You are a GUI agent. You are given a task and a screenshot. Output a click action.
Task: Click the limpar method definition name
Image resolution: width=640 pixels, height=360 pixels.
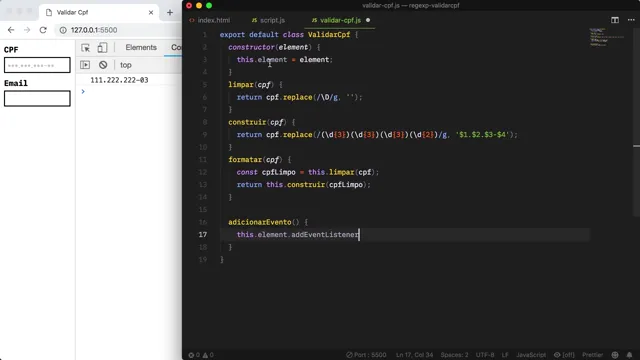point(241,84)
